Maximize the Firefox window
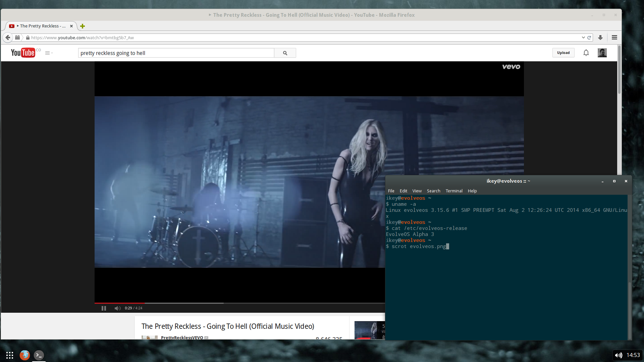Image resolution: width=644 pixels, height=362 pixels. [604, 15]
